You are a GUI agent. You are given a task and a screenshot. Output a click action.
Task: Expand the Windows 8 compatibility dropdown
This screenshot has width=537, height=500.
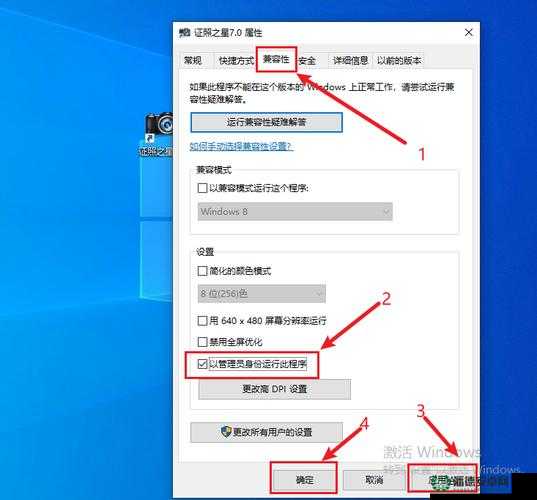click(295, 212)
